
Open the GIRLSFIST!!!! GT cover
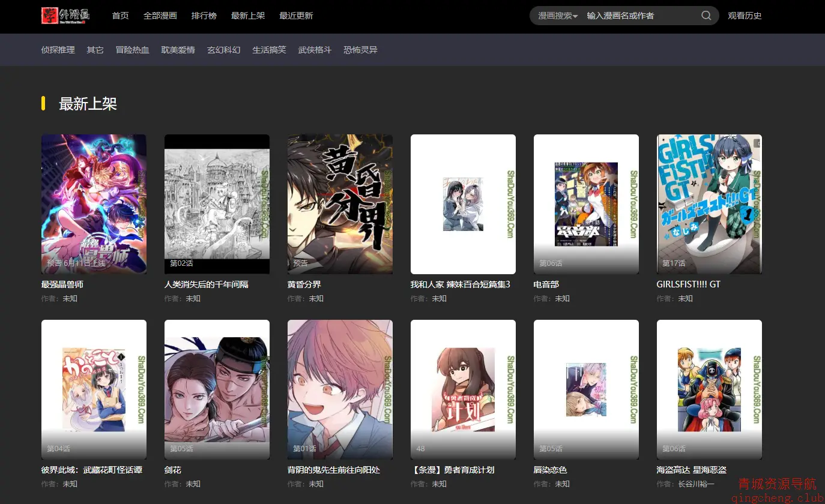click(709, 204)
